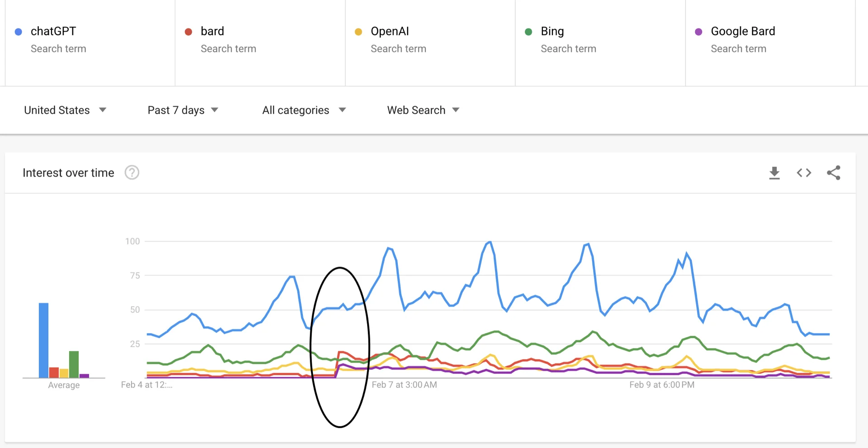Click the share icon
Image resolution: width=868 pixels, height=448 pixels.
click(x=833, y=173)
